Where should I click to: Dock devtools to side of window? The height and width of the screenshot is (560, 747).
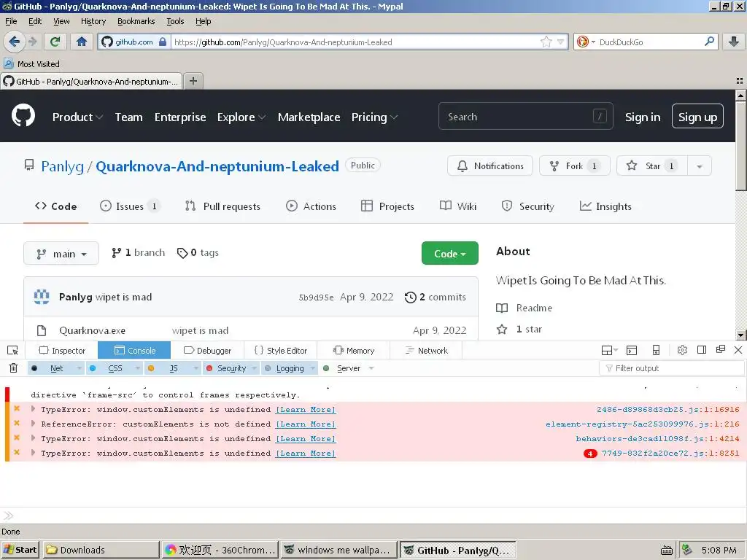coord(701,350)
